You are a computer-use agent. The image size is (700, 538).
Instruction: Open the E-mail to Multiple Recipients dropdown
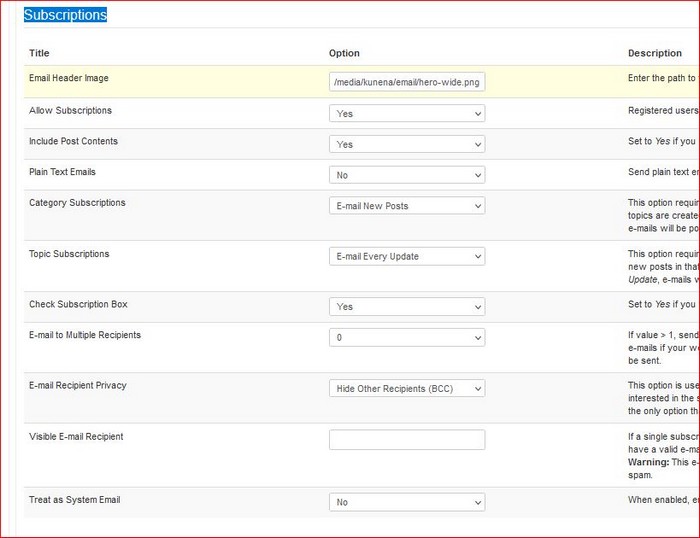click(x=407, y=338)
